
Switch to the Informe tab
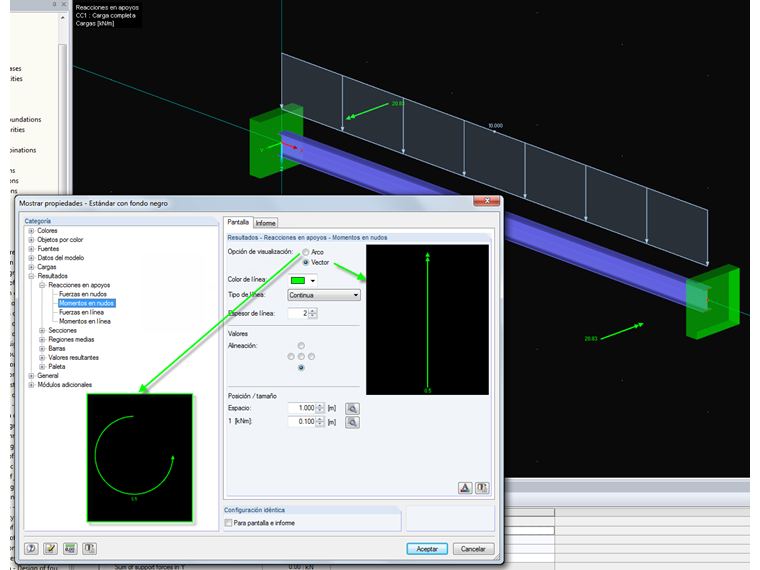[x=266, y=223]
